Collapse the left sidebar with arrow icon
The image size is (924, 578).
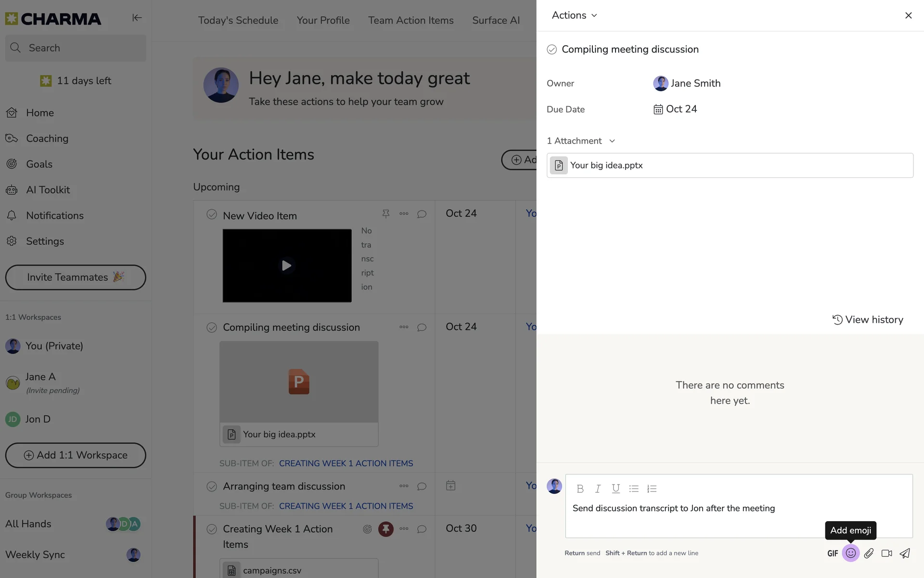[137, 18]
